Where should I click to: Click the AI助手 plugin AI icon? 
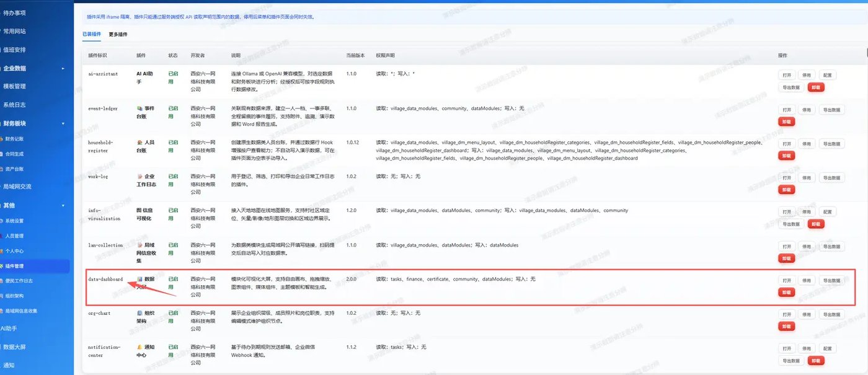click(x=139, y=74)
